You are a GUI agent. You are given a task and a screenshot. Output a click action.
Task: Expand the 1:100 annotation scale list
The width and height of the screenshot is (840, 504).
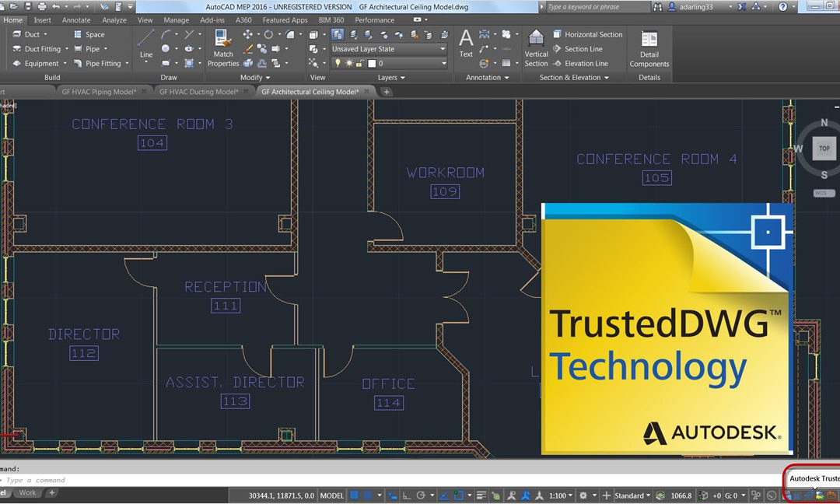click(560, 495)
